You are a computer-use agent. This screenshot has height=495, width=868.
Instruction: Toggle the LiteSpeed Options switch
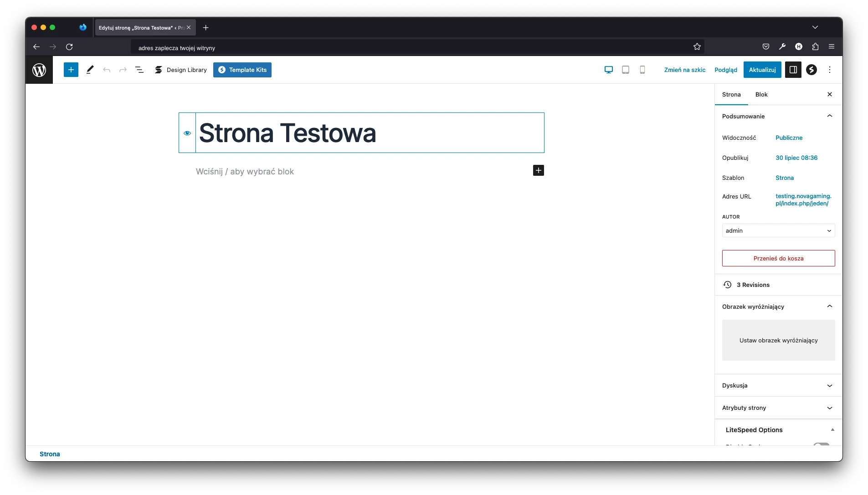(821, 444)
